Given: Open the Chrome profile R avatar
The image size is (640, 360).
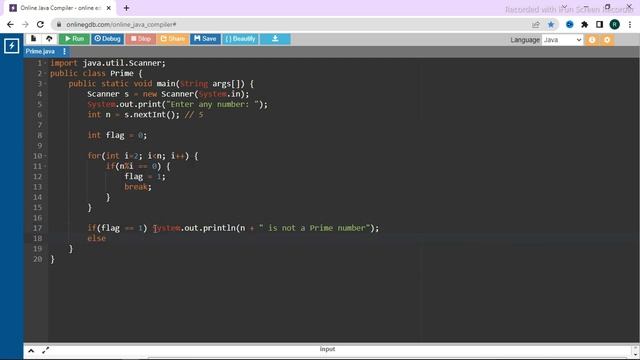Looking at the screenshot, I should [x=615, y=24].
